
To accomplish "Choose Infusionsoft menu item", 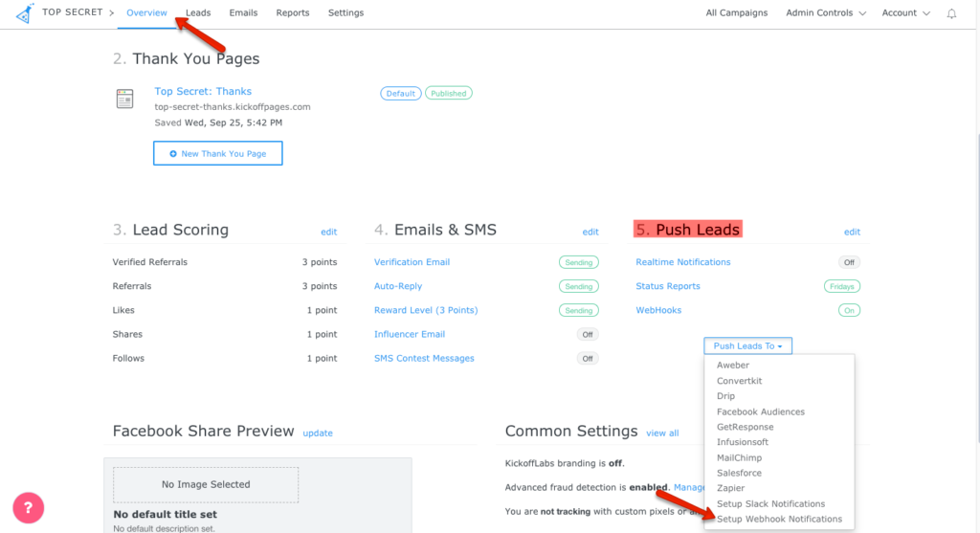I will [743, 442].
